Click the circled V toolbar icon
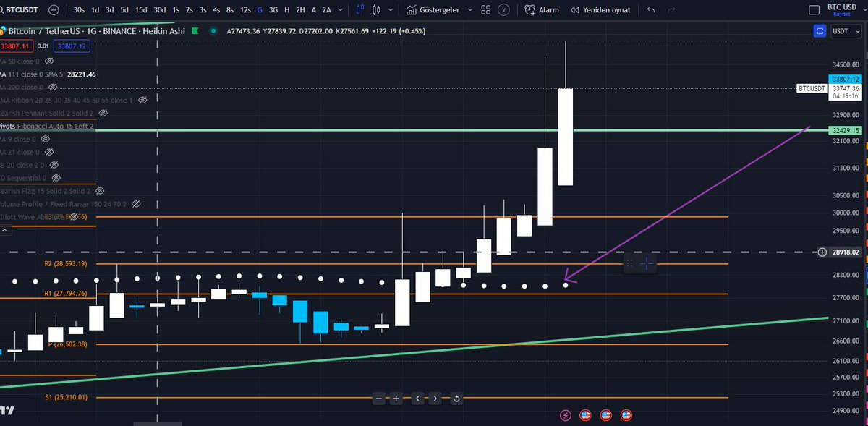This screenshot has width=868, height=426. point(504,10)
